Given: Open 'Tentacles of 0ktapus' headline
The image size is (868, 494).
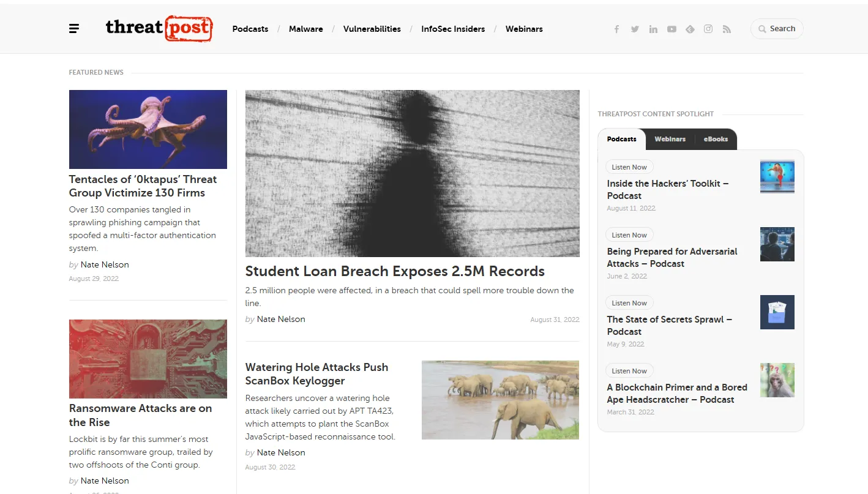Looking at the screenshot, I should click(x=143, y=186).
